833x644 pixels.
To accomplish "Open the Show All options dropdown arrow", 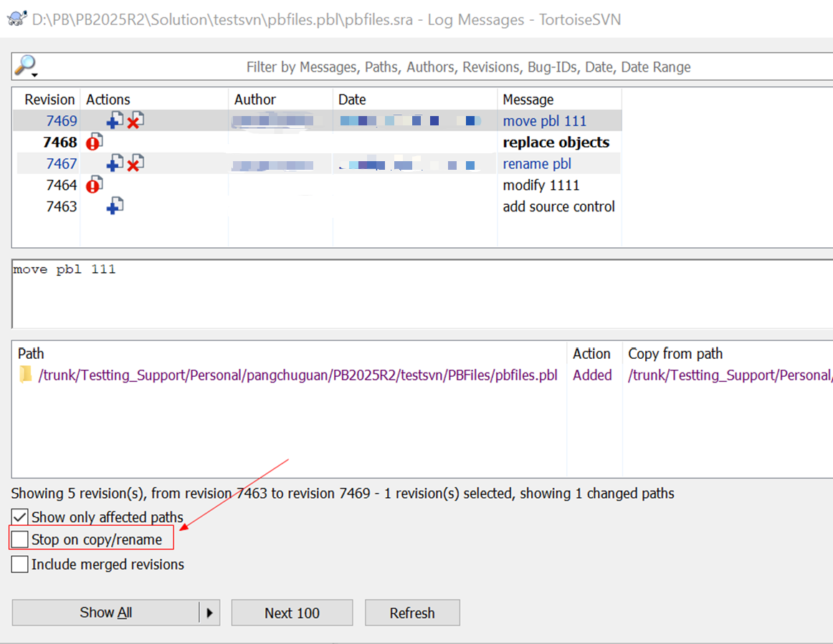I will click(211, 612).
